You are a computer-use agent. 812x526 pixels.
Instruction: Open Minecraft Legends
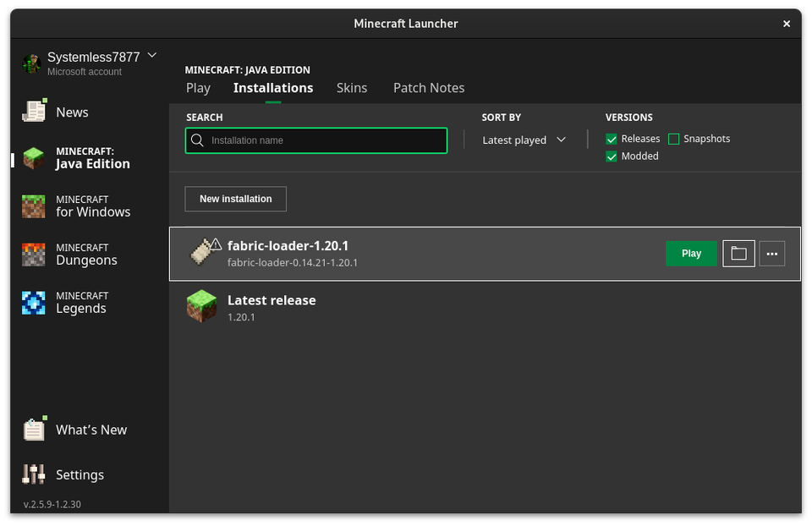85,302
